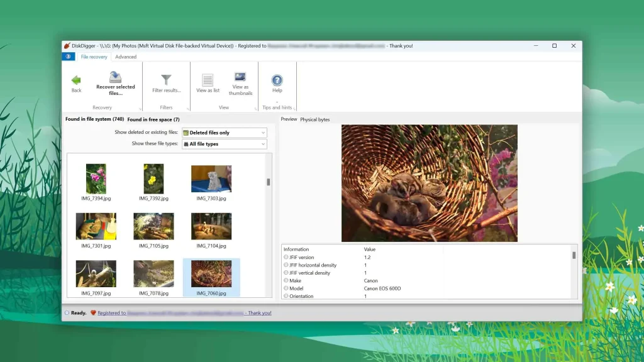Select the Make radio button
Viewport: 644px width, 362px height.
286,280
